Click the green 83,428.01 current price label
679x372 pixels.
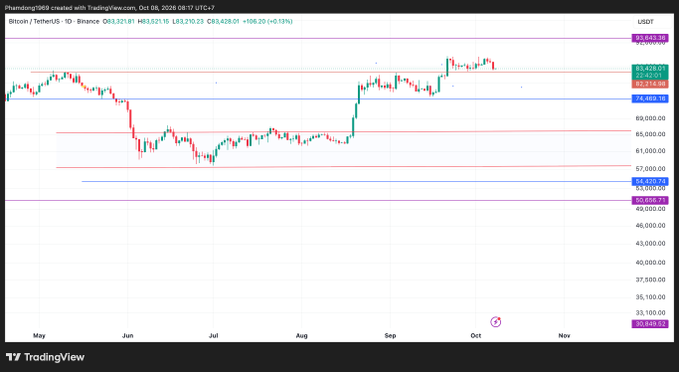coord(650,68)
